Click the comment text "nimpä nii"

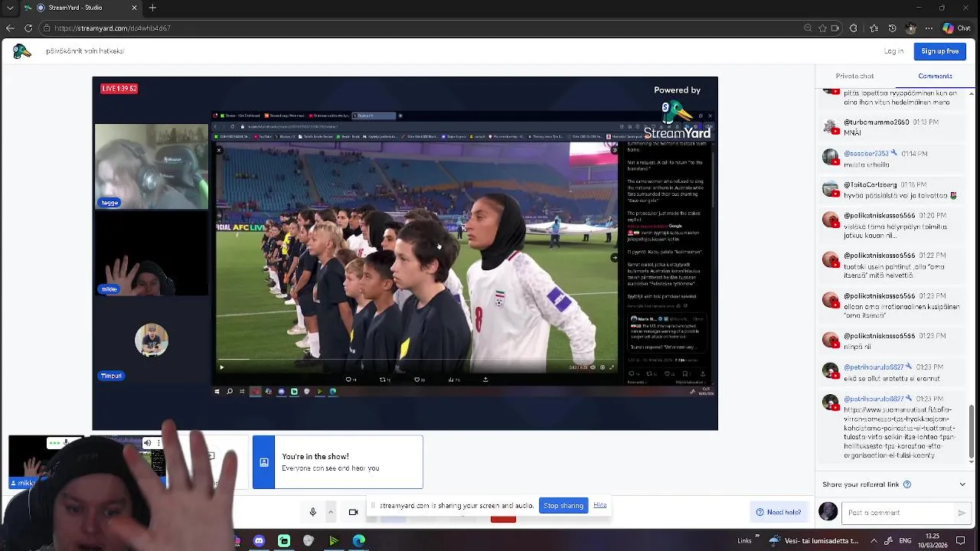click(857, 347)
